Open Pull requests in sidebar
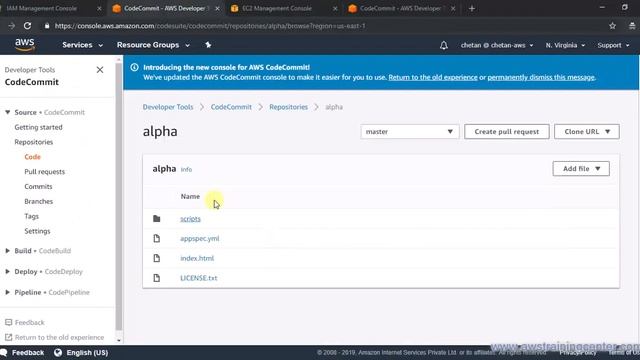Viewport: 640px width, 360px height. tap(44, 172)
